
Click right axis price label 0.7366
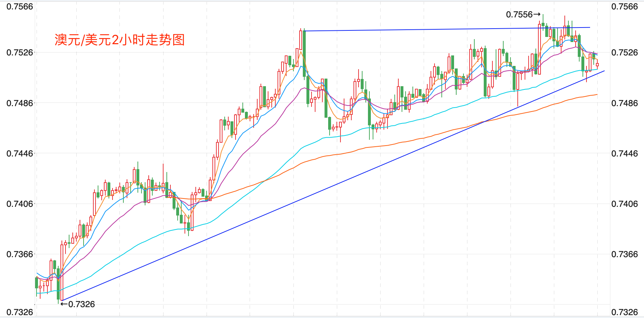(624, 254)
